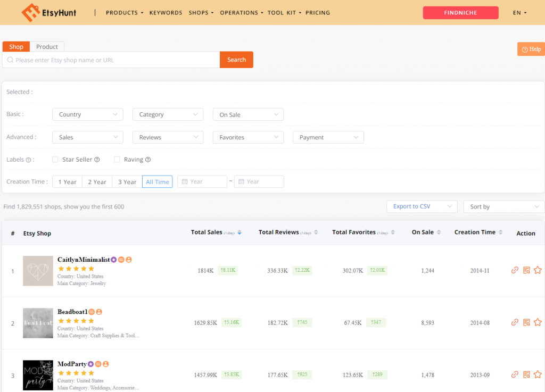The height and width of the screenshot is (392, 545).
Task: Click the Star Seller help question icon
Action: pos(97,160)
